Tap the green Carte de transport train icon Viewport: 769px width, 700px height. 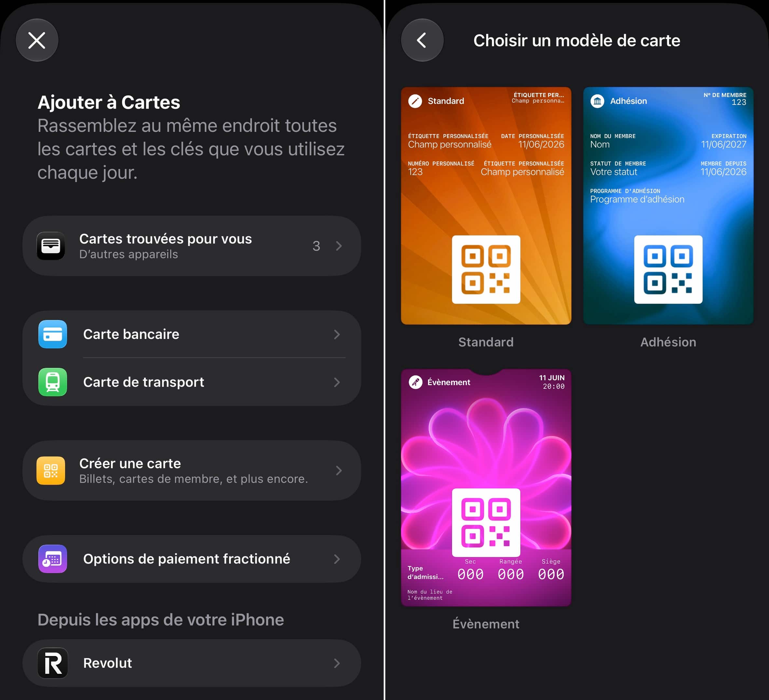[53, 382]
